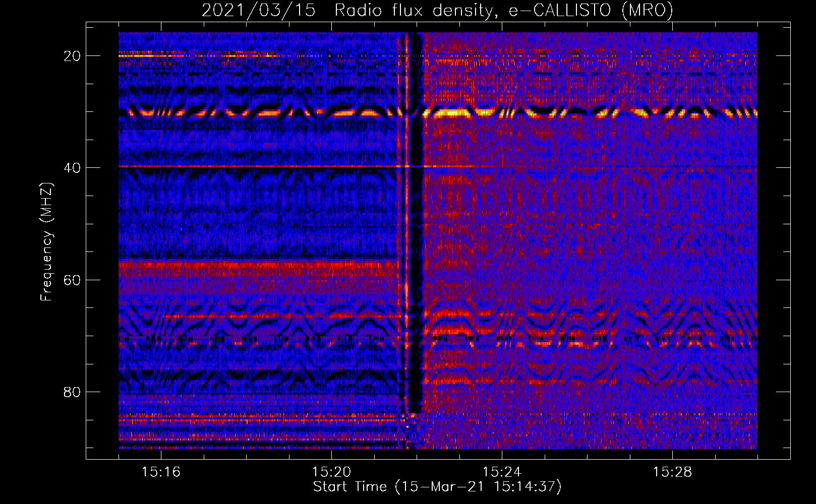Click the 40 MHz frequency tick label
The width and height of the screenshot is (816, 504).
point(73,168)
